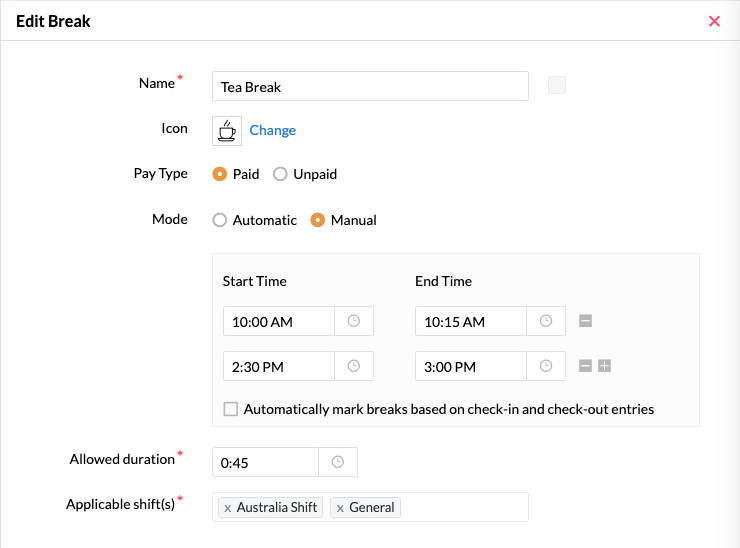Open clock picker for 2:30 PM start

pyautogui.click(x=354, y=366)
